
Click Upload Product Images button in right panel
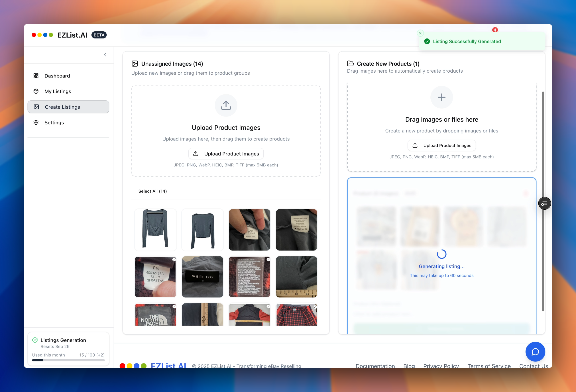point(441,145)
